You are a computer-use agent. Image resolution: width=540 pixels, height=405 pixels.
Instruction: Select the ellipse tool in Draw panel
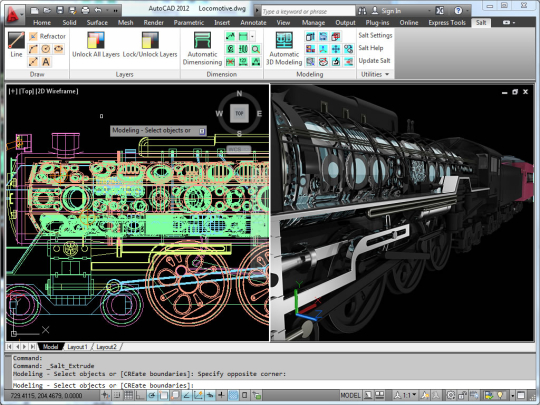point(59,49)
